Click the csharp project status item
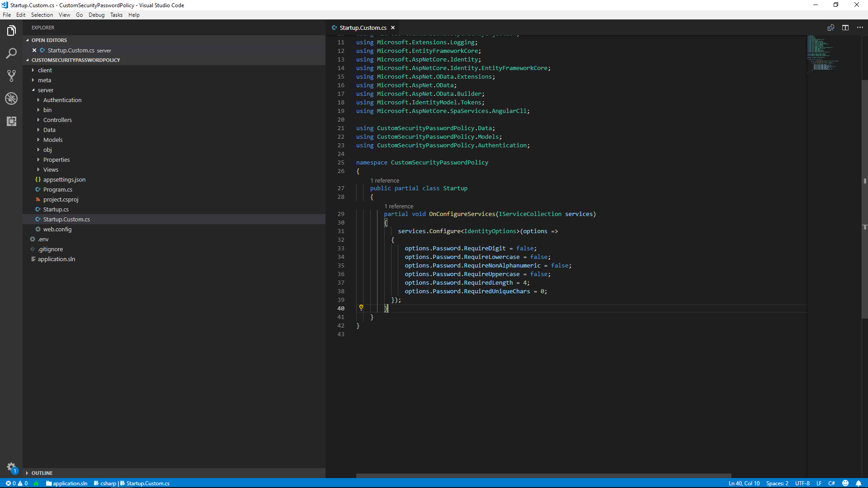This screenshot has height=488, width=868. click(x=105, y=483)
